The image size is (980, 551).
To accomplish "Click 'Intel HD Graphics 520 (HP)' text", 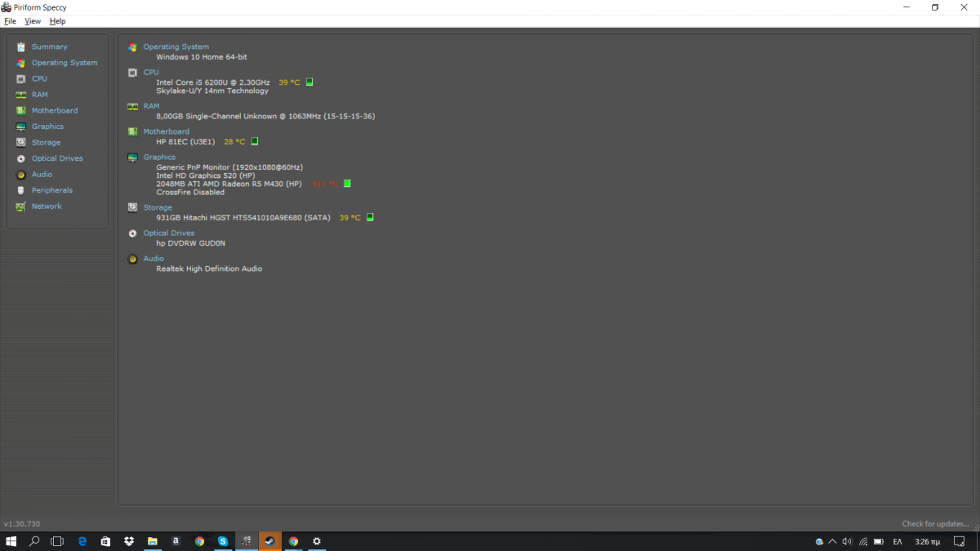I will pos(206,176).
